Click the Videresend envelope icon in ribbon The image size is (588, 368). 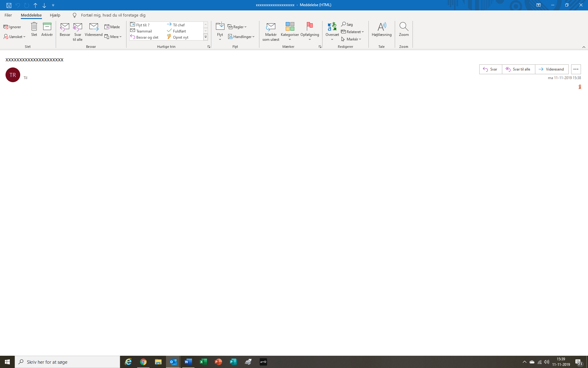(94, 27)
